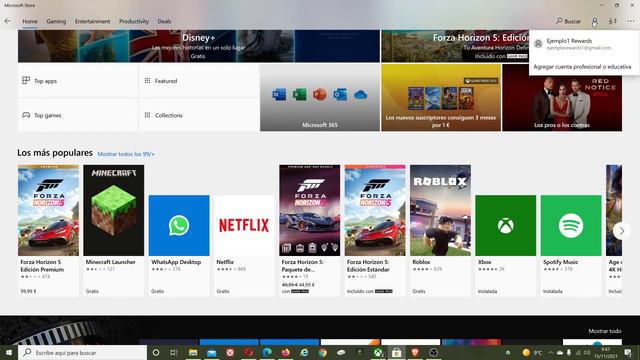Viewport: 640px width, 360px height.
Task: Open Firefox from the taskbar
Action: point(286,353)
